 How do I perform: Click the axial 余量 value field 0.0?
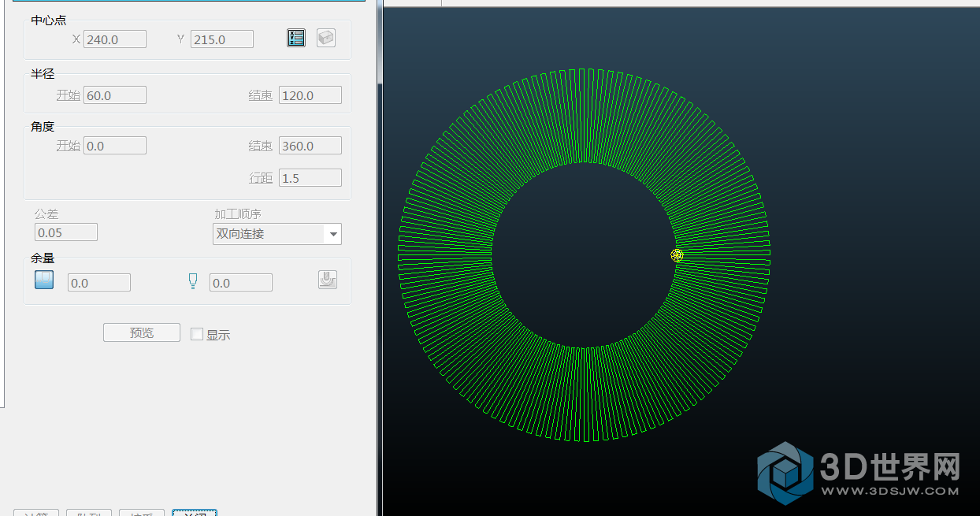coord(241,283)
